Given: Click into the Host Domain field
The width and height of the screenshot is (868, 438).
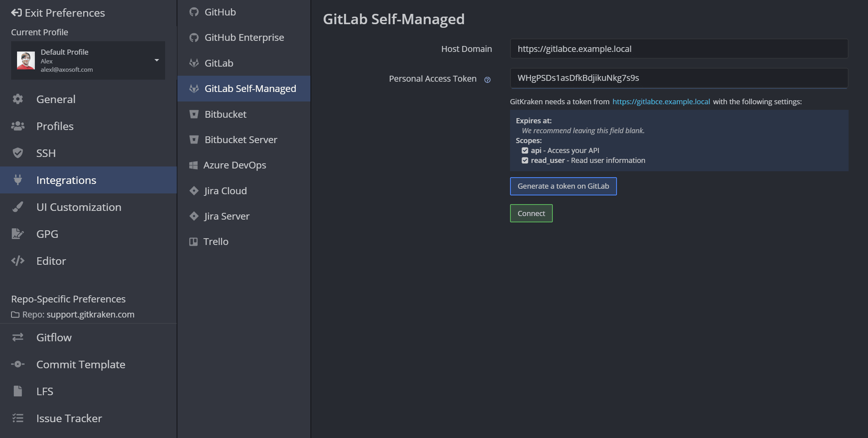Looking at the screenshot, I should (679, 49).
